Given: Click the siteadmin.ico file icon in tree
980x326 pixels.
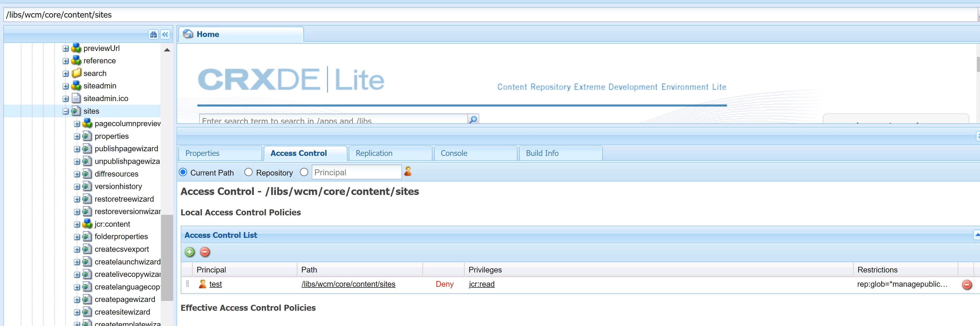Looking at the screenshot, I should tap(77, 98).
